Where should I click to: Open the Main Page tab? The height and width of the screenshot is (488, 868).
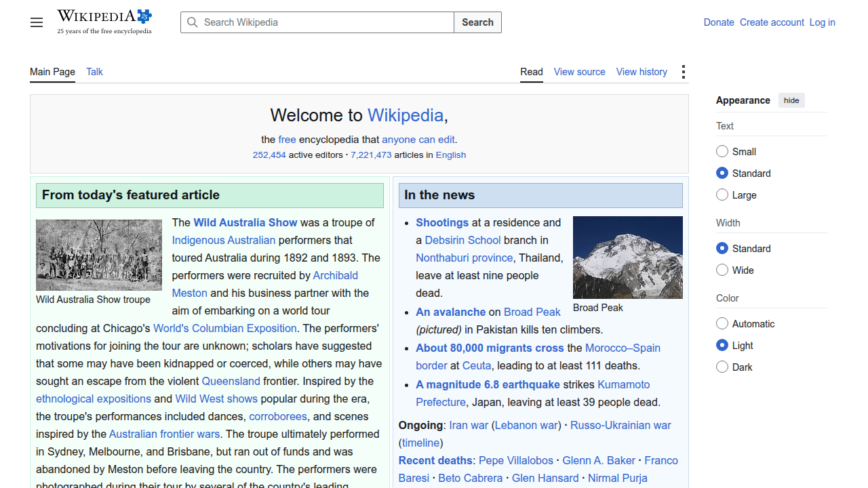[x=52, y=72]
